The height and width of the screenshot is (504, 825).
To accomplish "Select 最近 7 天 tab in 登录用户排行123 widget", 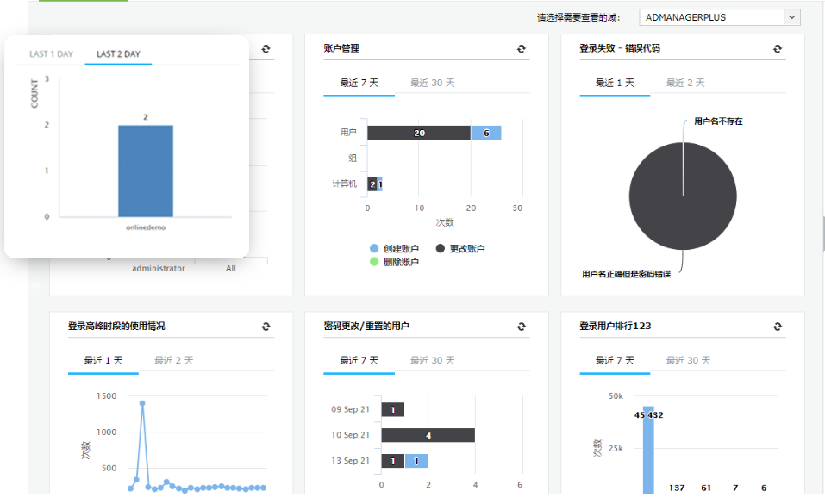I will (615, 360).
